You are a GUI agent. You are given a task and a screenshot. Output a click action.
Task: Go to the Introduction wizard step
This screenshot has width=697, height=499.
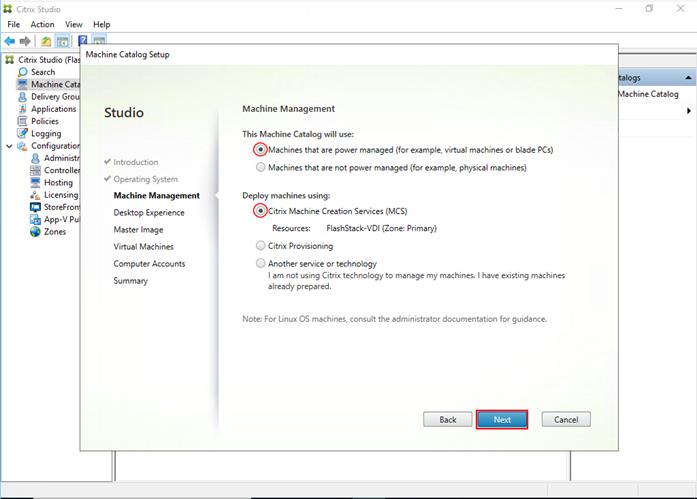pos(136,162)
